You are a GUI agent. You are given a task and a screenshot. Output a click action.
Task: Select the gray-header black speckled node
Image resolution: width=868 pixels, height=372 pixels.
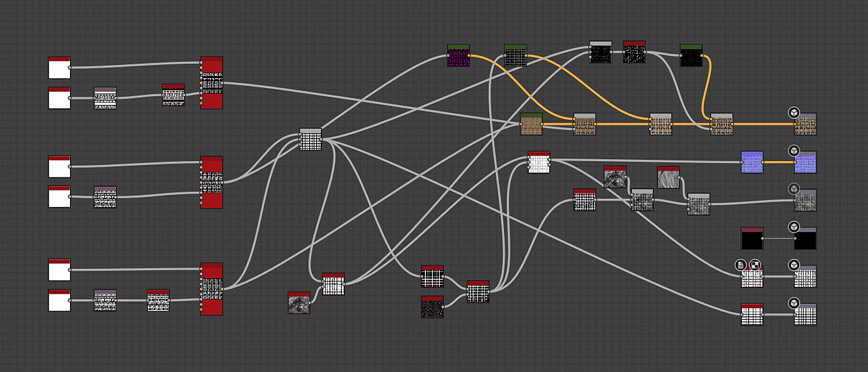point(601,52)
